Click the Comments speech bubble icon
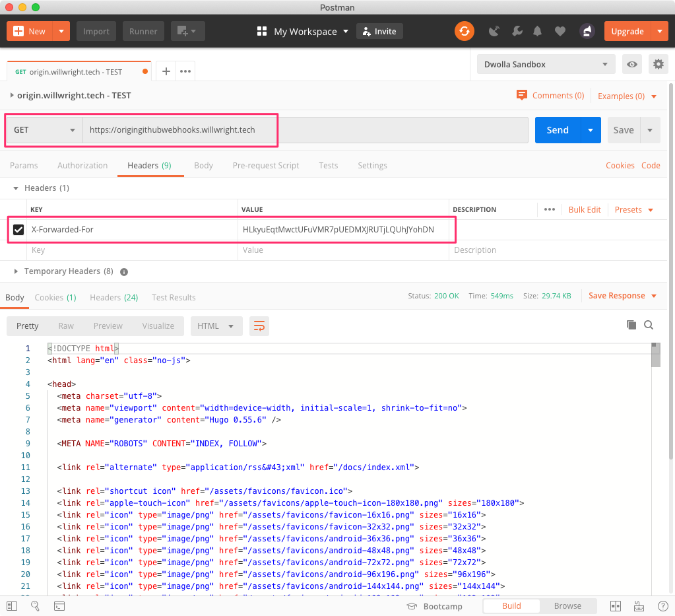 click(522, 95)
